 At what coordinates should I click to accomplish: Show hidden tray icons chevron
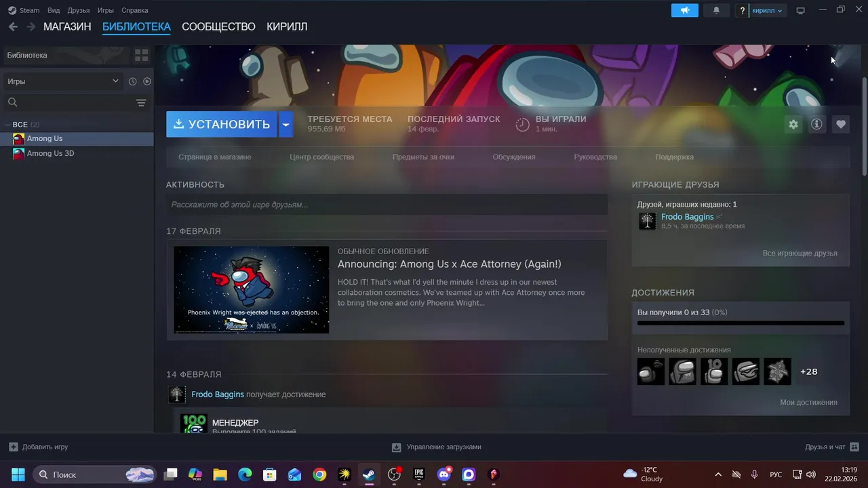pyautogui.click(x=718, y=474)
